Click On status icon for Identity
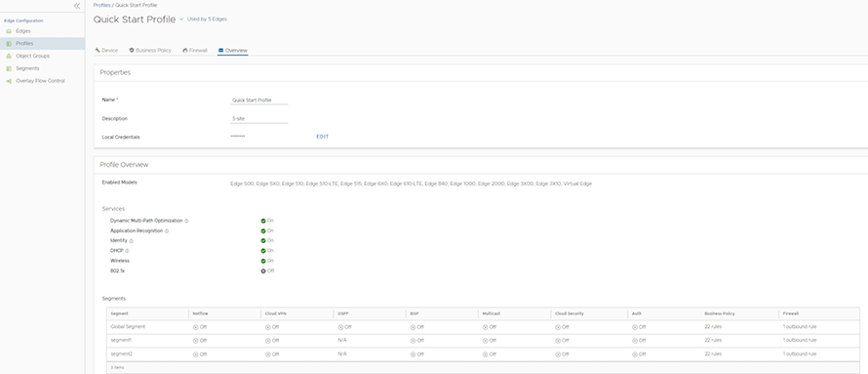 coord(263,240)
